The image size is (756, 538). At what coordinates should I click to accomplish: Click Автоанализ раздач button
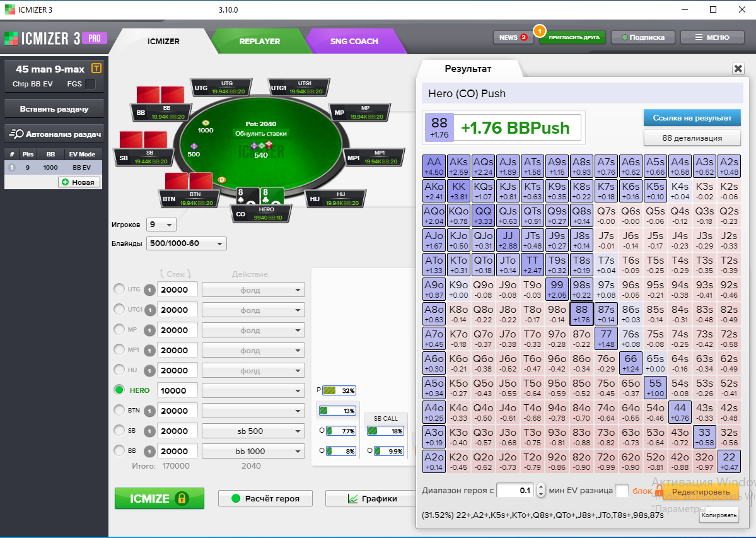pos(54,134)
